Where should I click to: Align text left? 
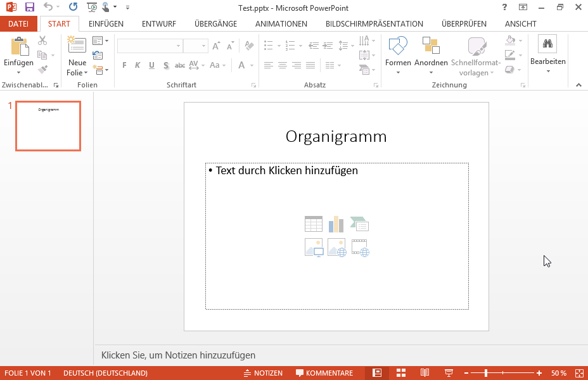(x=268, y=65)
